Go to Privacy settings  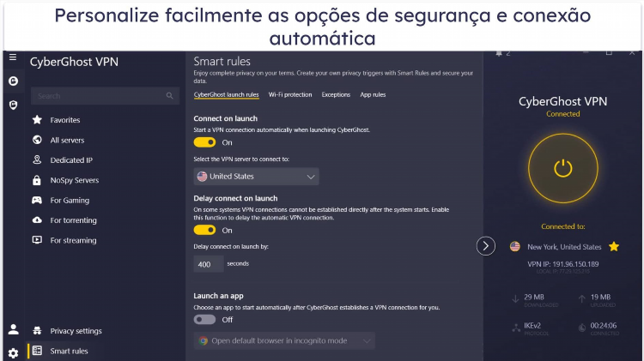tap(76, 331)
